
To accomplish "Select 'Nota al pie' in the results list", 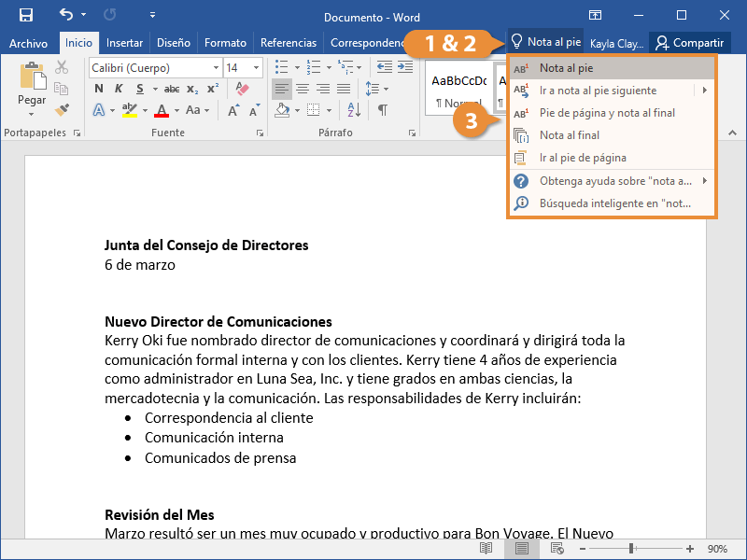I will tap(612, 68).
